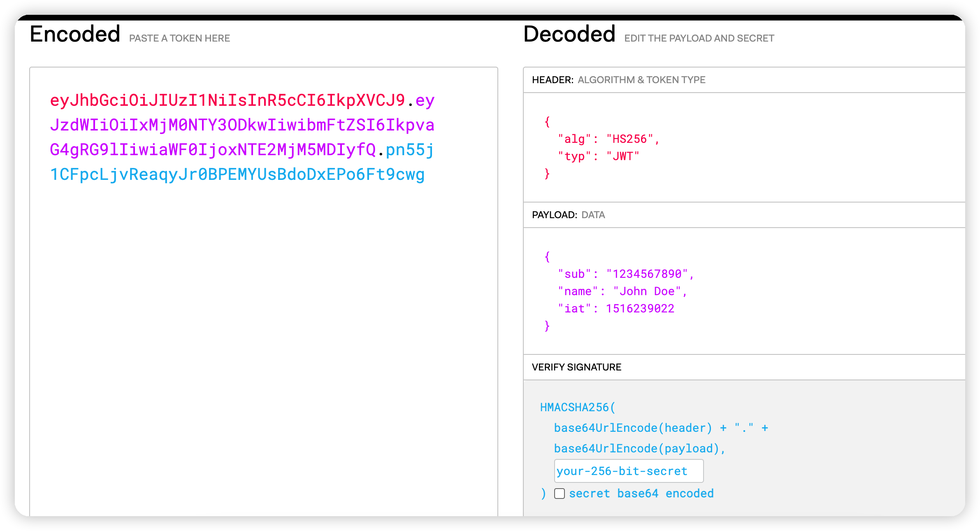Click the Decoded heading
This screenshot has width=980, height=531.
tap(569, 34)
